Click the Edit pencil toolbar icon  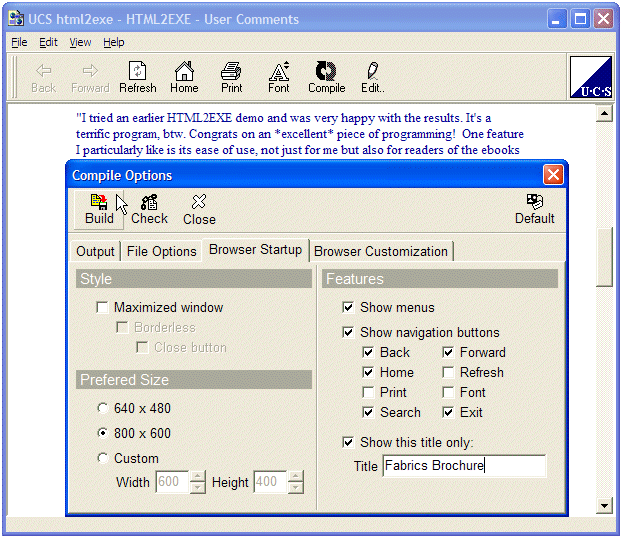click(x=372, y=71)
